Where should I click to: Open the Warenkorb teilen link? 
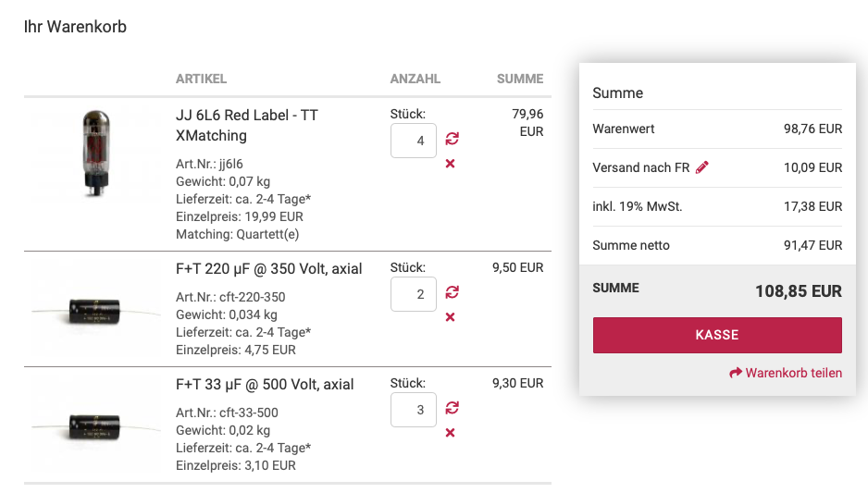(793, 373)
